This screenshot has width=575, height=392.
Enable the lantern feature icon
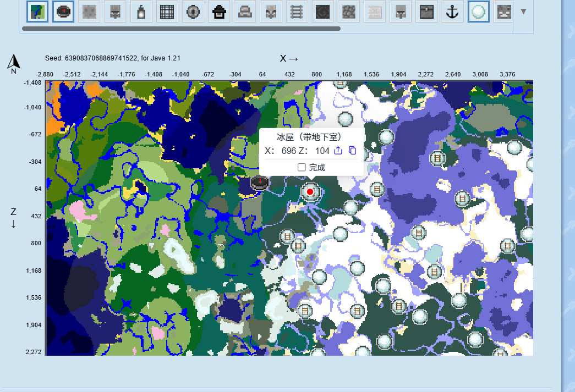point(141,12)
